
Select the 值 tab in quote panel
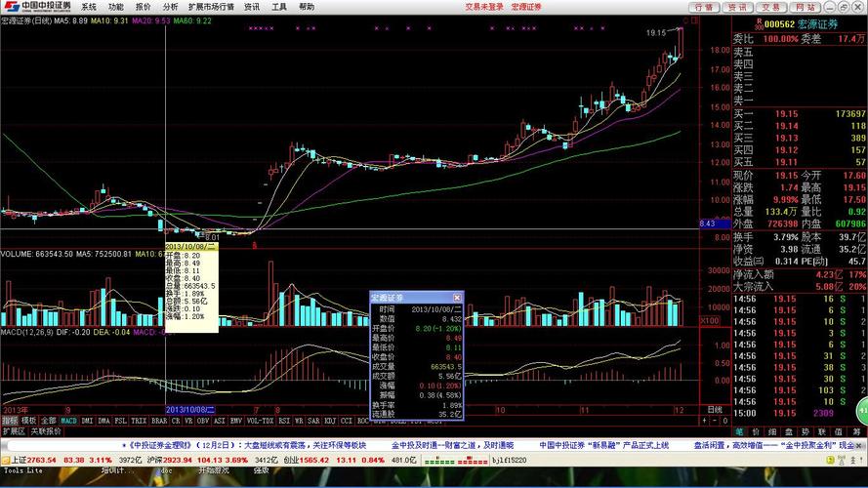838,432
